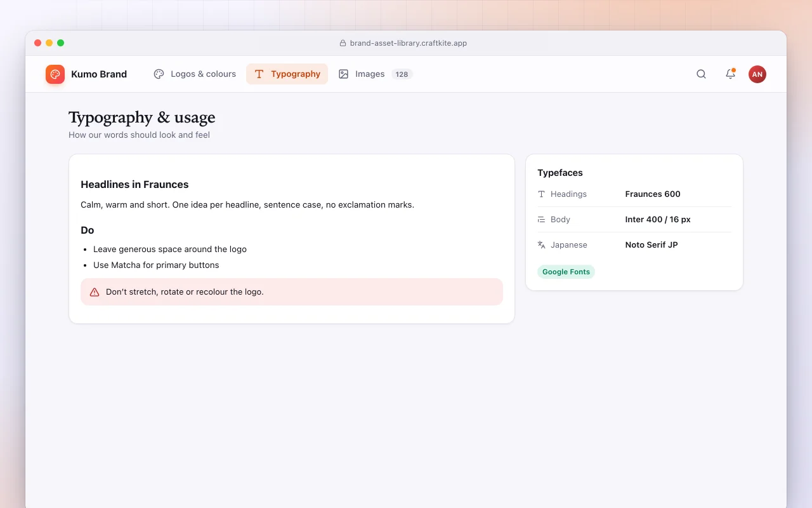812x508 pixels.
Task: Switch to the Images tab
Action: [x=376, y=74]
